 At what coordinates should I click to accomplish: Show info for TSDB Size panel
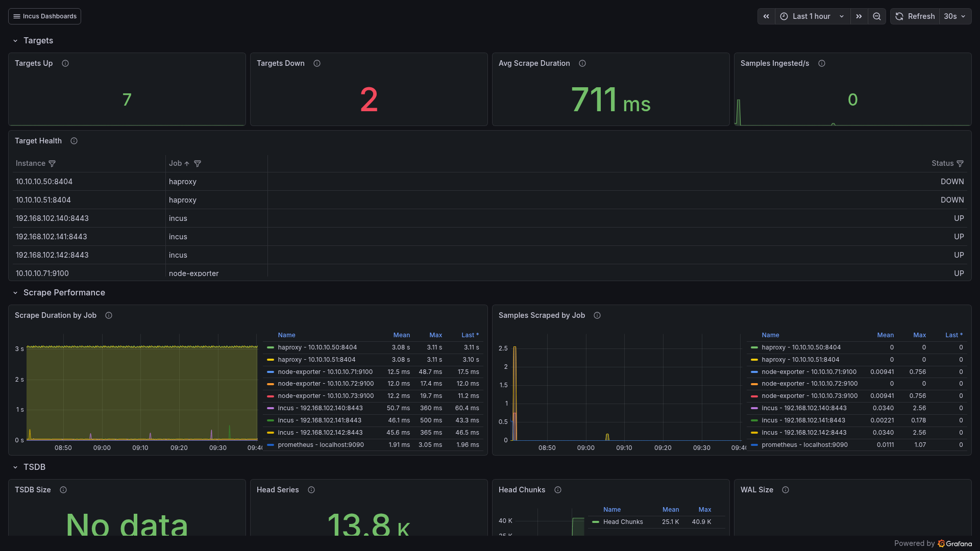(63, 490)
